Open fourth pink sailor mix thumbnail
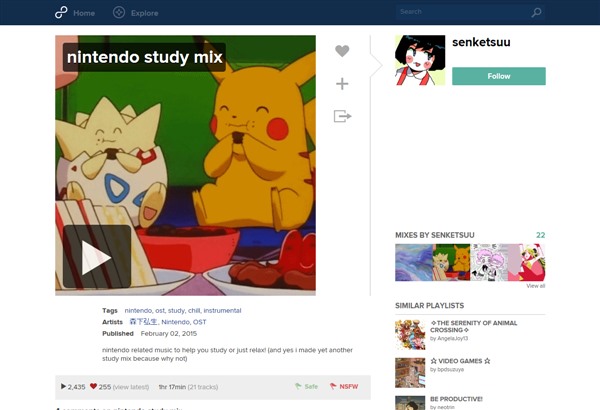The image size is (600, 410). pyautogui.click(x=527, y=263)
